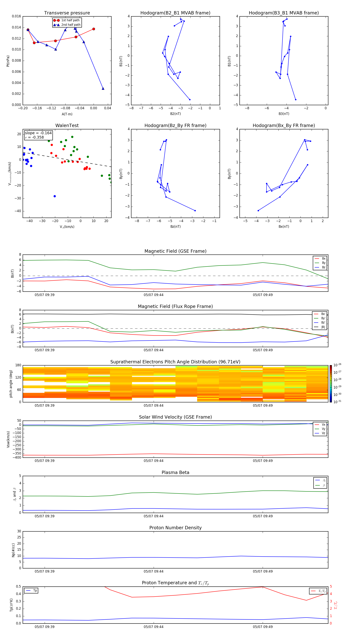Click the 'Np(#/cc)' y-axis label
This screenshot has width=351, height=644.
tap(13, 550)
